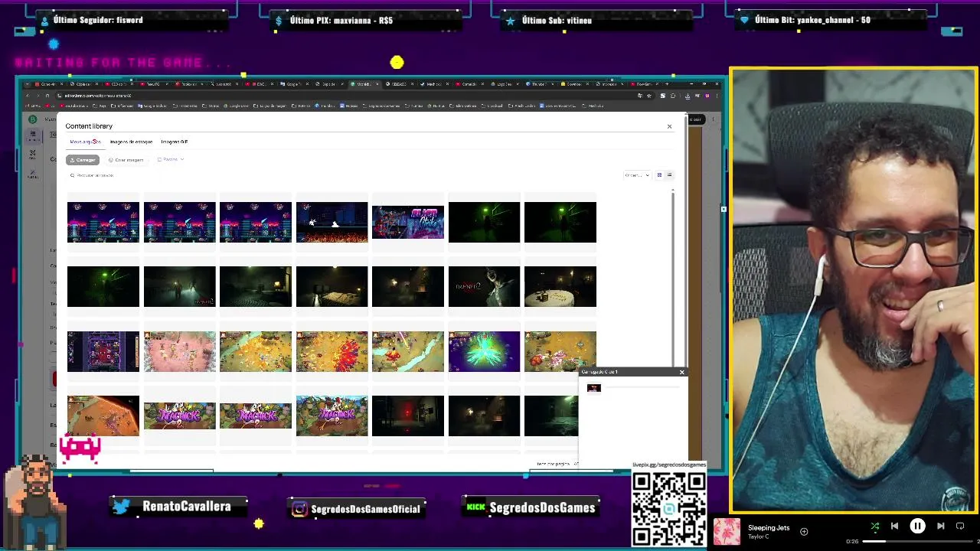Toggle Spotify shuffle
This screenshot has height=551, width=980.
[x=875, y=526]
